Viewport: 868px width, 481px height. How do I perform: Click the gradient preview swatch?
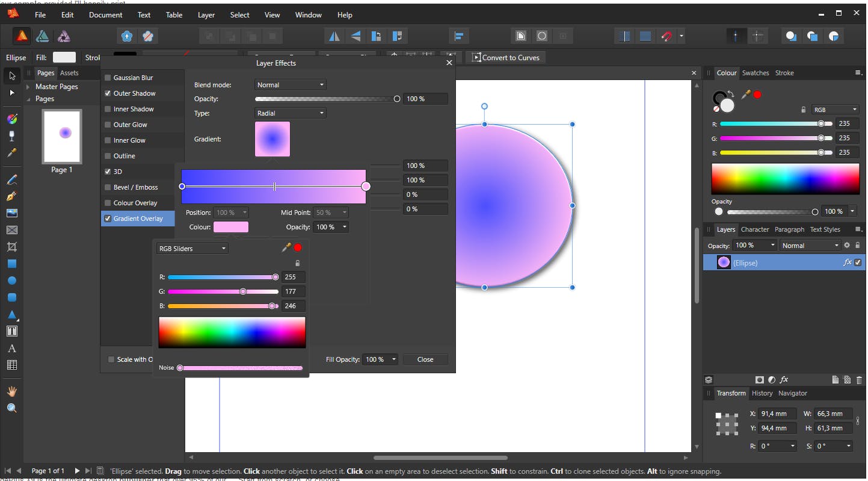point(272,139)
